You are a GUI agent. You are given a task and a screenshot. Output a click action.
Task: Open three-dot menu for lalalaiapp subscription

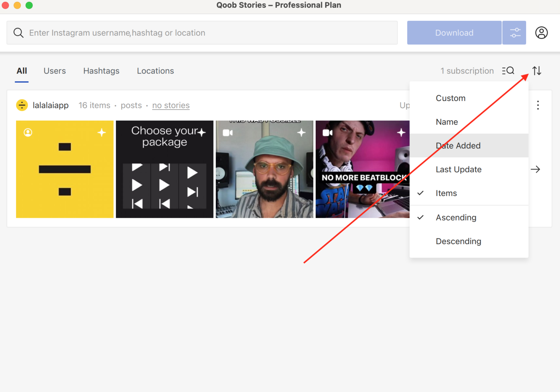[538, 105]
